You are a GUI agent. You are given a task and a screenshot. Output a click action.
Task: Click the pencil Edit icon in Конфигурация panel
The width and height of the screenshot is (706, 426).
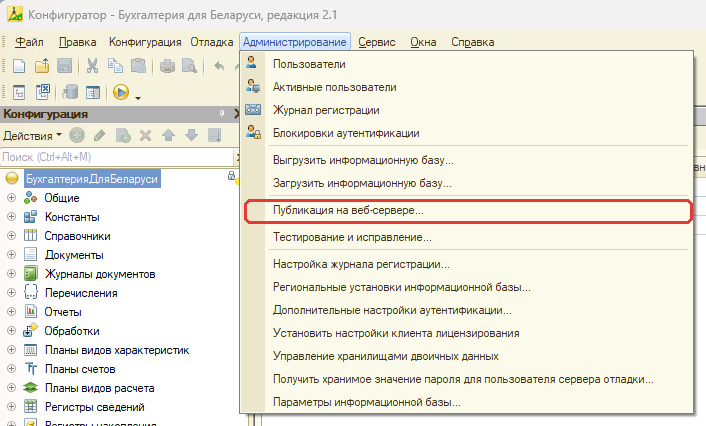click(100, 135)
